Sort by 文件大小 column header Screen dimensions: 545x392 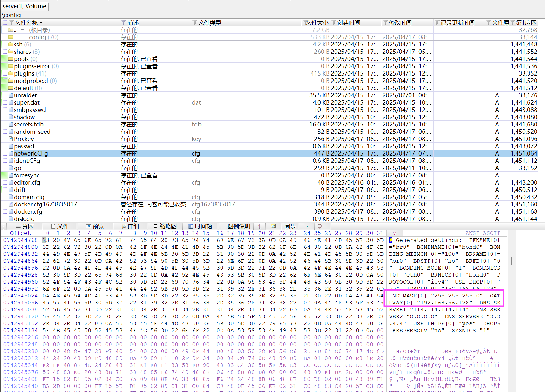[316, 22]
